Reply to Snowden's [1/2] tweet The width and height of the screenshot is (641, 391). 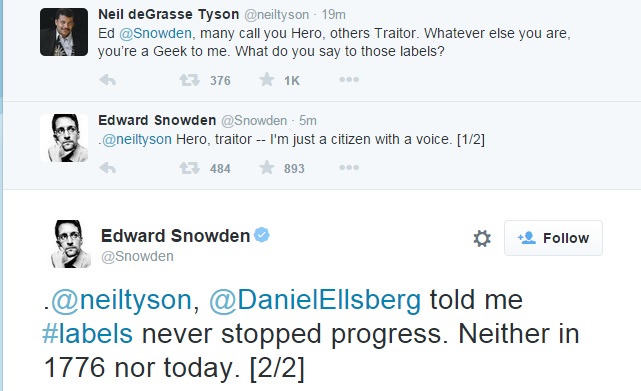click(x=108, y=168)
